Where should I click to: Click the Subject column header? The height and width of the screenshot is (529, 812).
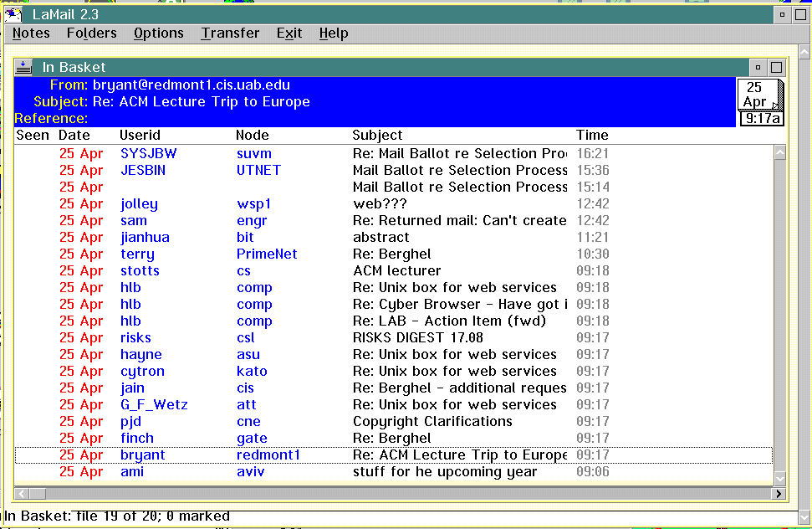click(x=377, y=135)
